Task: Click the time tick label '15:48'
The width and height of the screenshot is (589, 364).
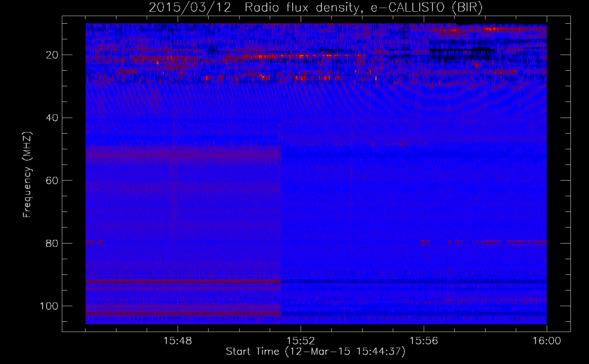Action: point(178,341)
